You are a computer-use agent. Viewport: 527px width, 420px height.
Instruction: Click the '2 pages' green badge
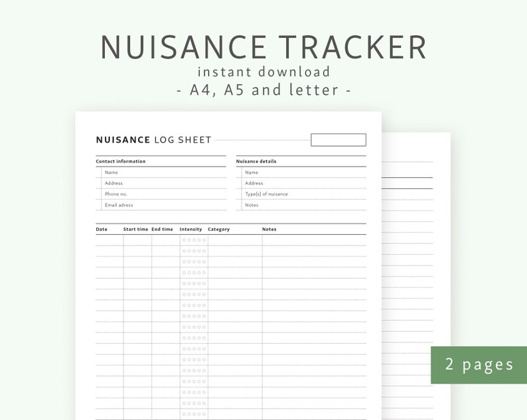479,365
